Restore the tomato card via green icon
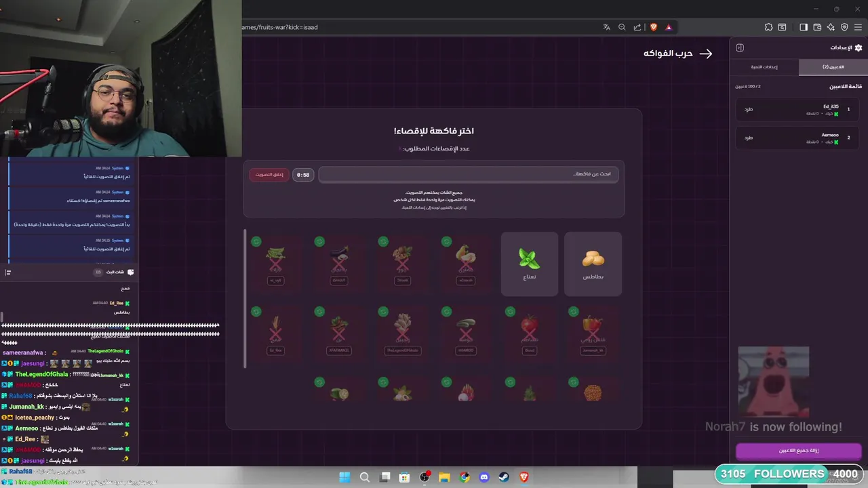This screenshot has height=488, width=868. [510, 312]
